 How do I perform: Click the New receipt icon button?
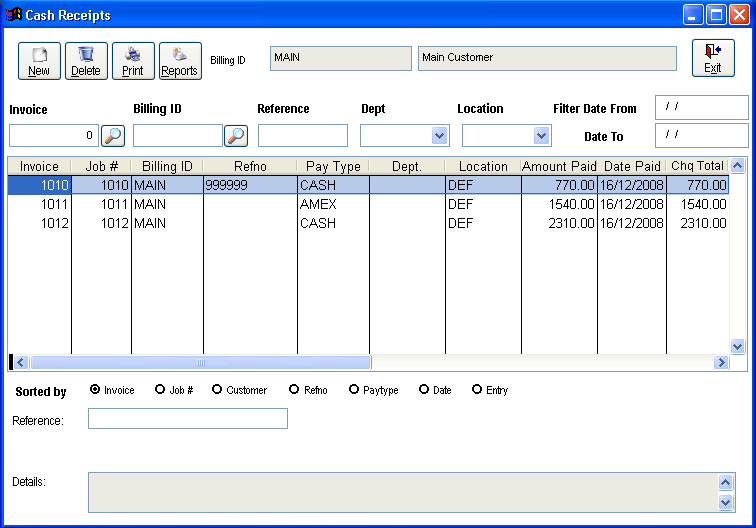coord(39,60)
